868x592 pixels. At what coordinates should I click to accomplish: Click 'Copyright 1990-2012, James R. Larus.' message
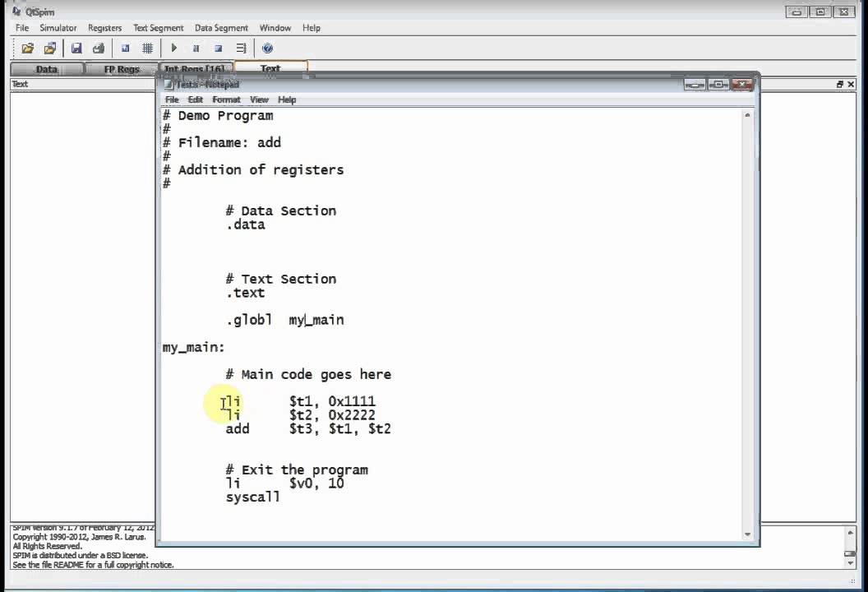(79, 537)
